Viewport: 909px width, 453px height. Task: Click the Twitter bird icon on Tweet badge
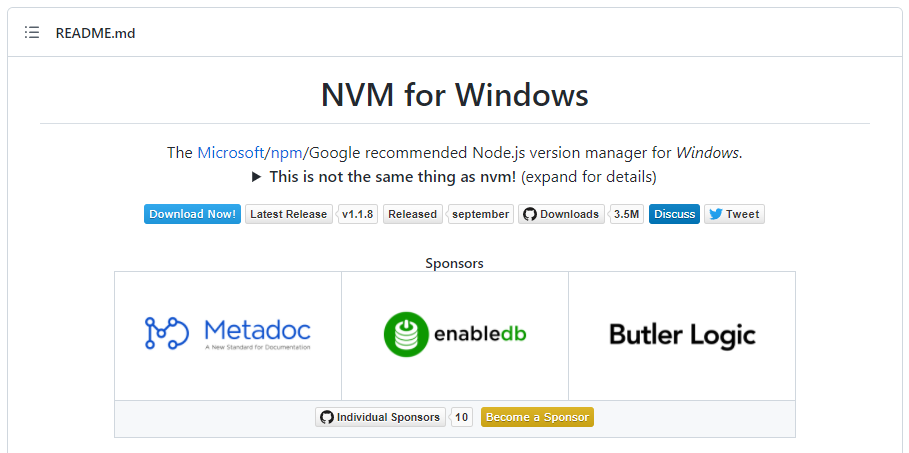pos(716,214)
